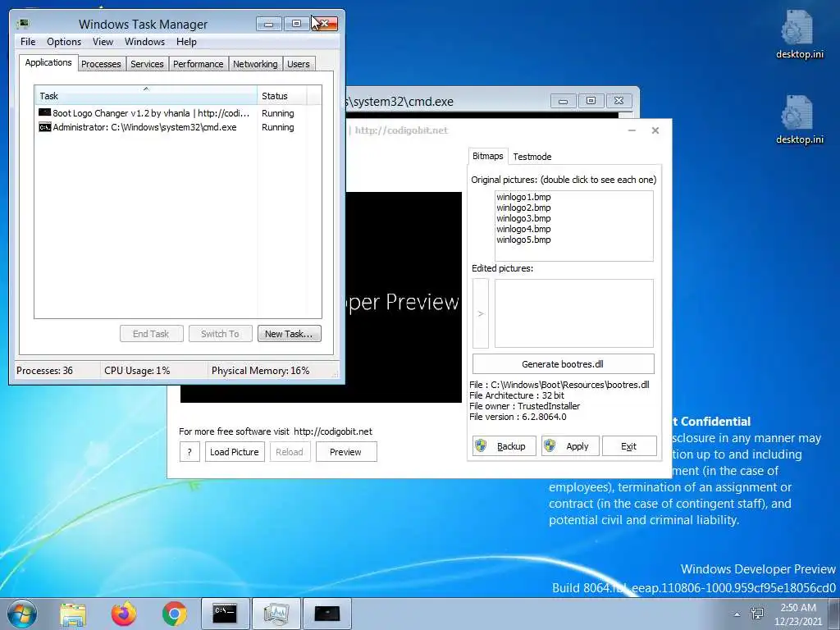
Task: Sort the list by the Status column header
Action: [x=282, y=95]
